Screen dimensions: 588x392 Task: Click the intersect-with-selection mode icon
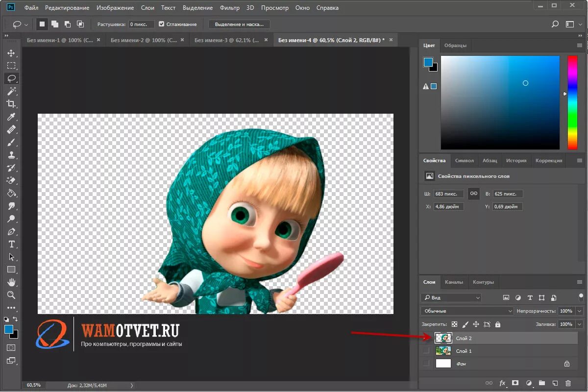(80, 24)
